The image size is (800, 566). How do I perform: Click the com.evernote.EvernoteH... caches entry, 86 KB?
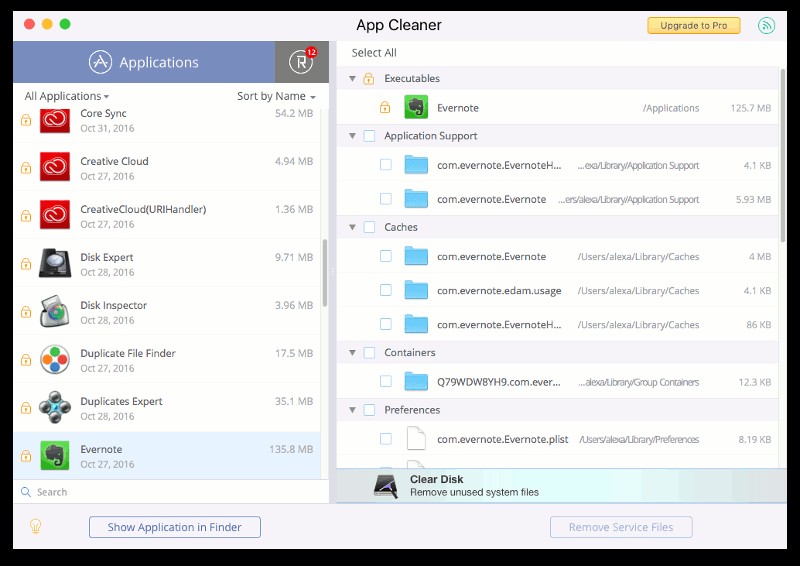558,325
